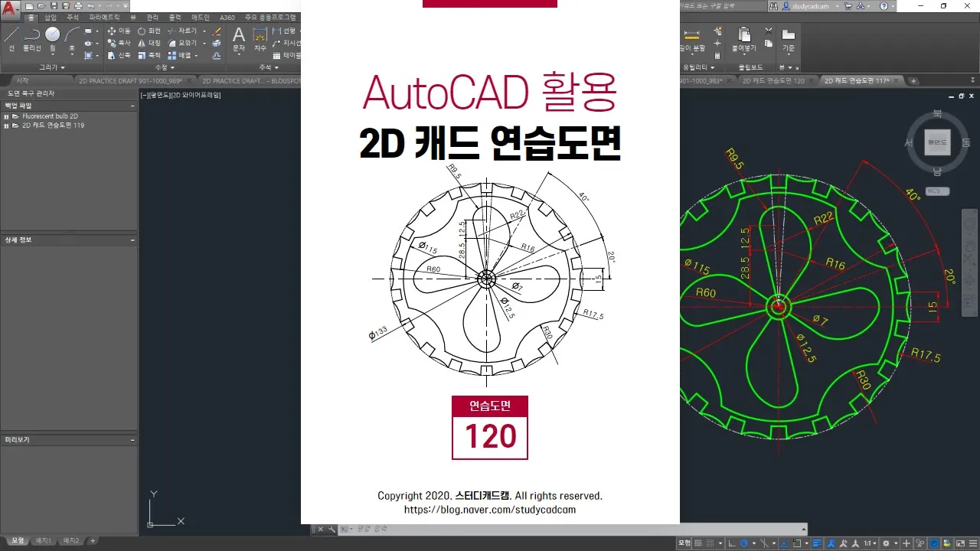Open the AutoCAD application menu button
980x551 pixels.
pyautogui.click(x=11, y=11)
